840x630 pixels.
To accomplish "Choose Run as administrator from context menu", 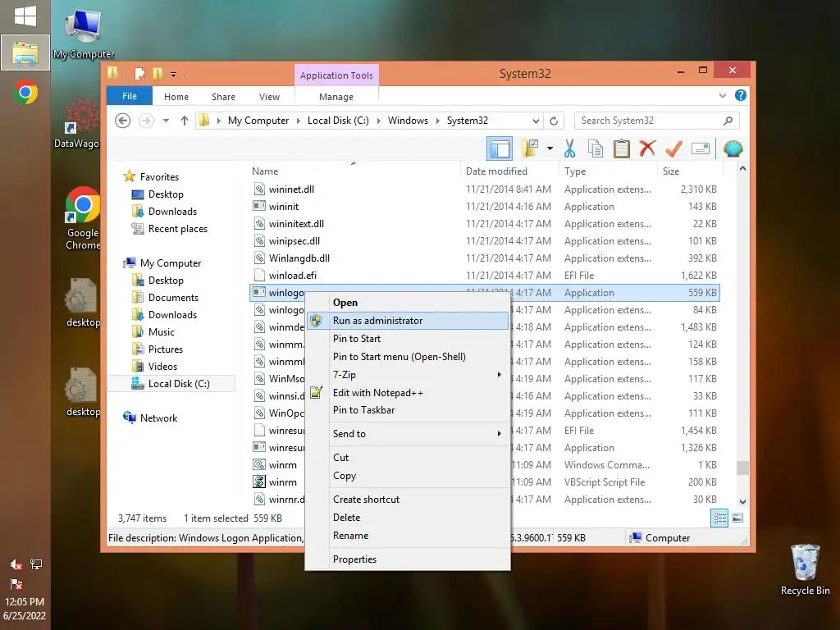I will point(408,321).
